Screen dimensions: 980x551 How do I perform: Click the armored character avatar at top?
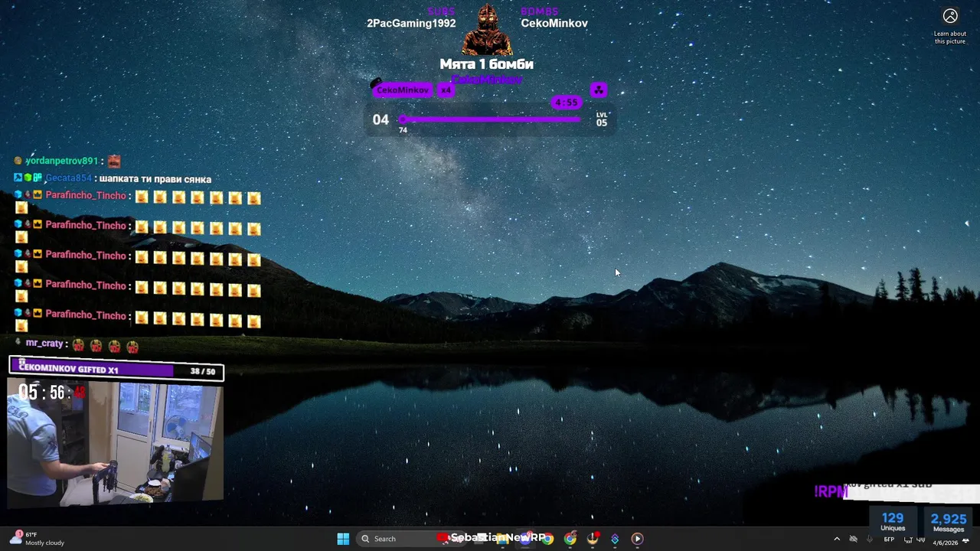coord(487,29)
